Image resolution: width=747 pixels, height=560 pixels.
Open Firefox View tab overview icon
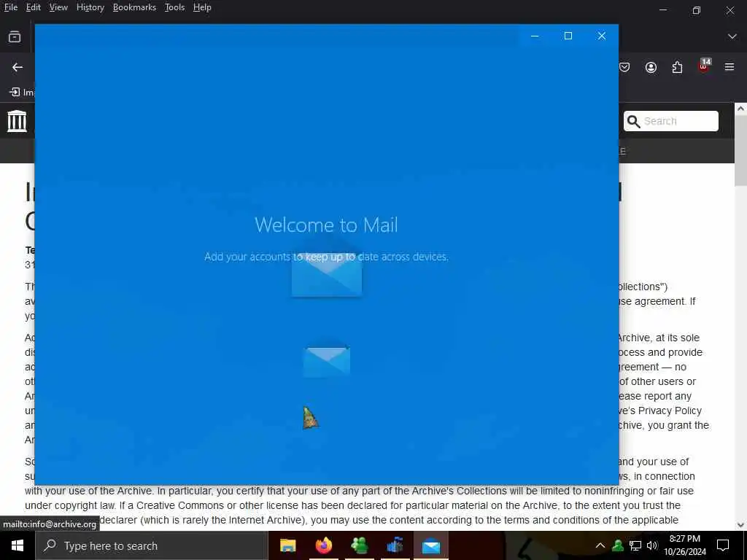(15, 36)
